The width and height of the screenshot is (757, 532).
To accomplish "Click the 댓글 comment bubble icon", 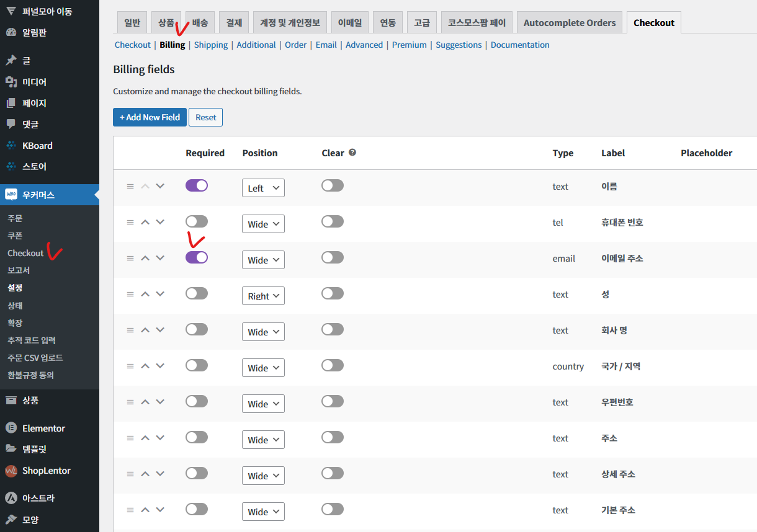I will (x=11, y=124).
